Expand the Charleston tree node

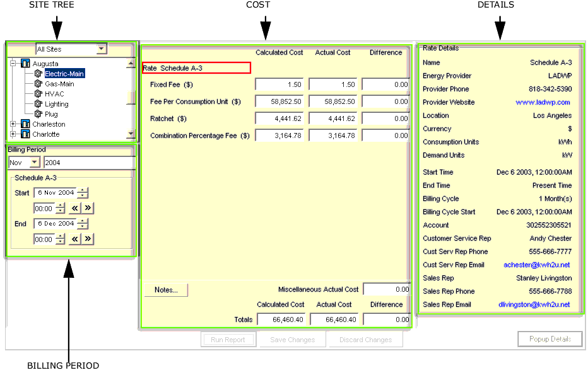pos(13,124)
